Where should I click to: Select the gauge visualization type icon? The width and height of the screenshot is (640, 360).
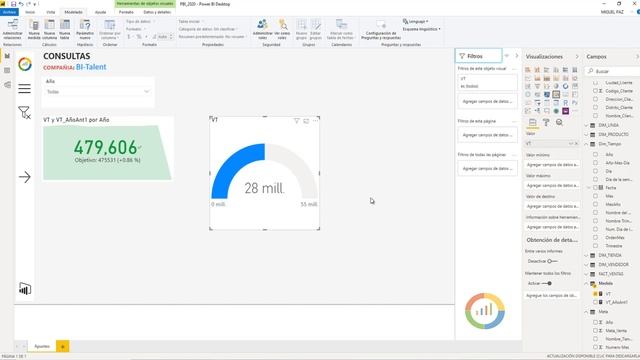(x=556, y=94)
